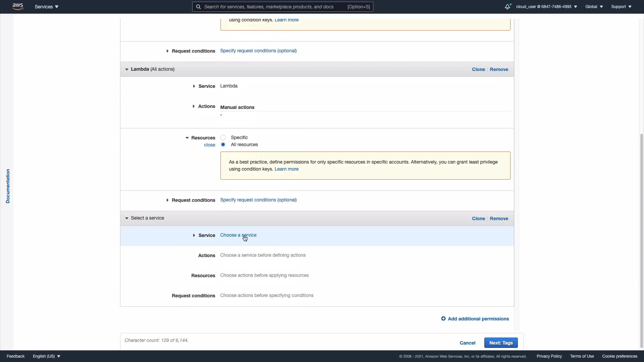Collapse the Select a service arrow
This screenshot has width=644, height=362.
tap(127, 218)
